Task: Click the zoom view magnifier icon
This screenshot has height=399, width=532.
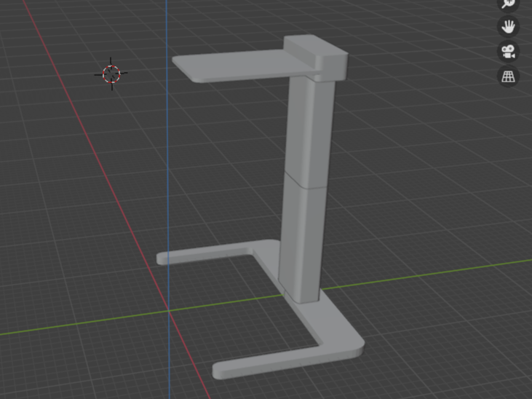Action: point(508,4)
